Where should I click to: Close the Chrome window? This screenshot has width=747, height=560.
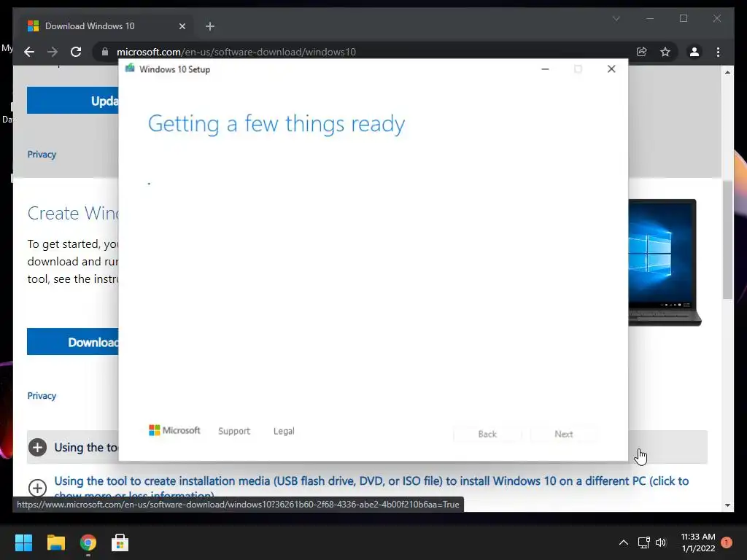click(x=717, y=18)
